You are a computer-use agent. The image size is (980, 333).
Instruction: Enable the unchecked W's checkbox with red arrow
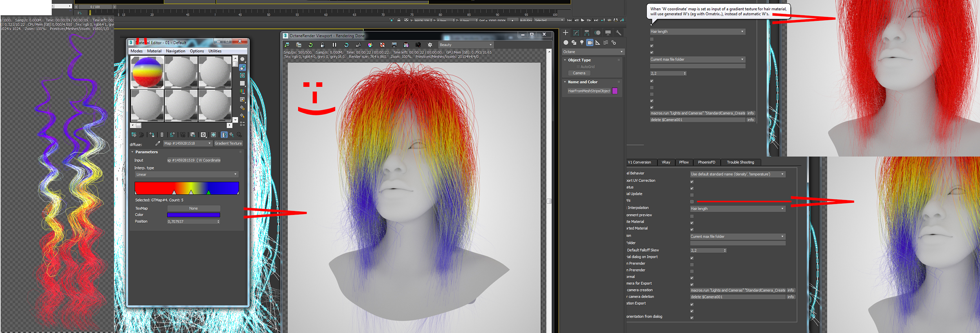pyautogui.click(x=692, y=202)
